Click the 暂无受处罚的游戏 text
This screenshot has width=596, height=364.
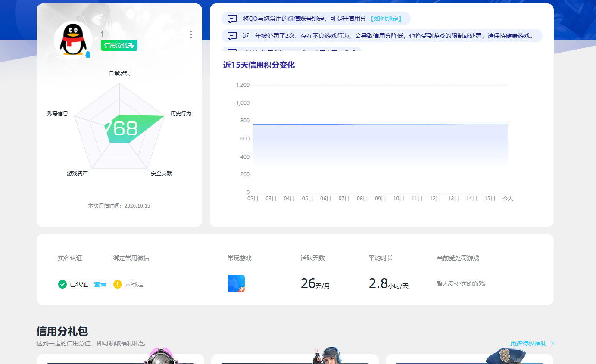461,283
